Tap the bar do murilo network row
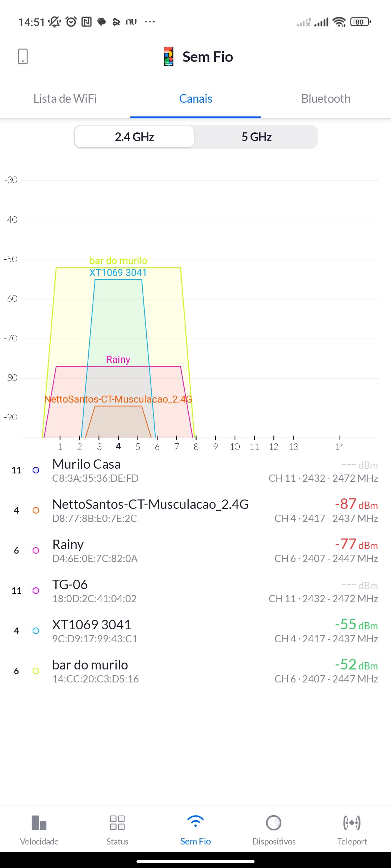This screenshot has height=868, width=391. coord(195,671)
